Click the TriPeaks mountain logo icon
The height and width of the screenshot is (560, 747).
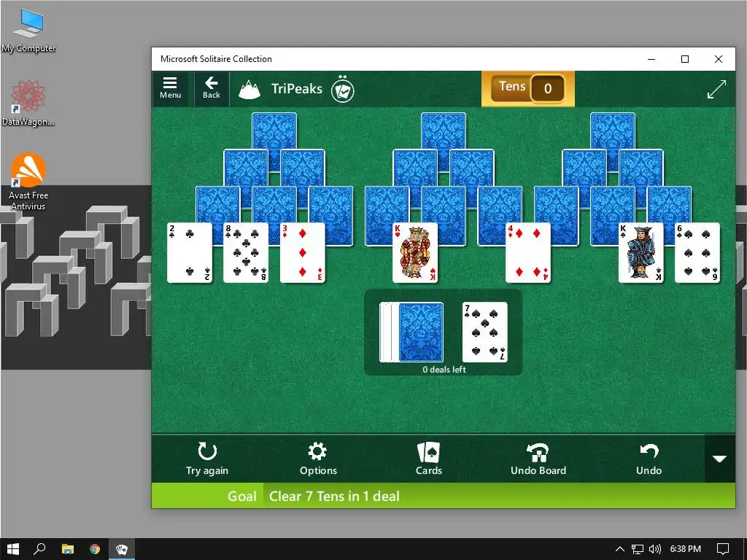(249, 89)
